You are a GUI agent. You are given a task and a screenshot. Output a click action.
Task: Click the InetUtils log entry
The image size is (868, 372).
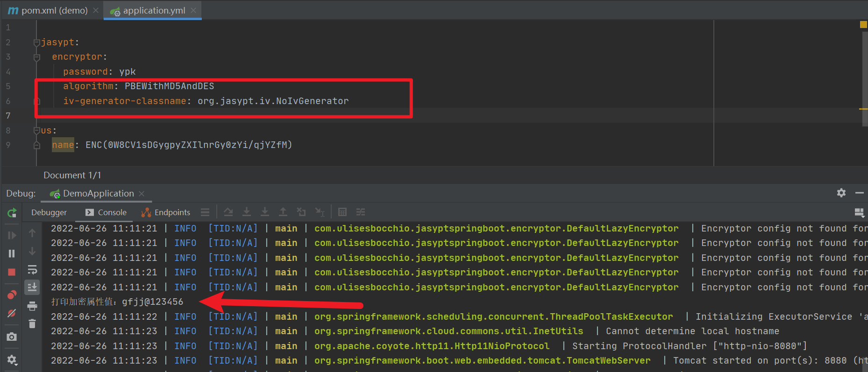pos(449,331)
